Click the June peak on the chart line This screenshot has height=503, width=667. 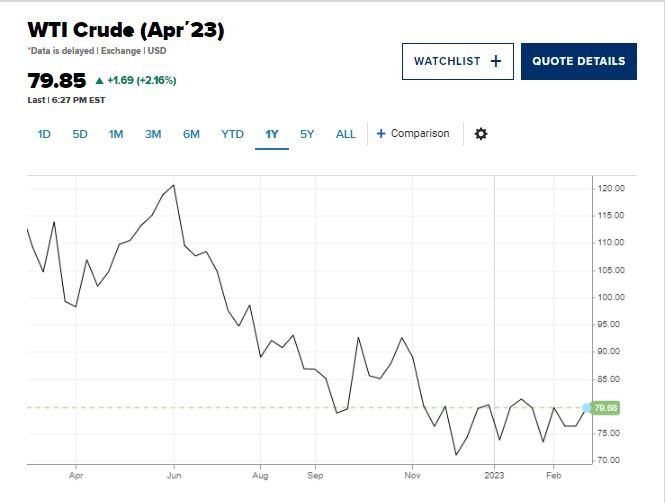tap(174, 186)
